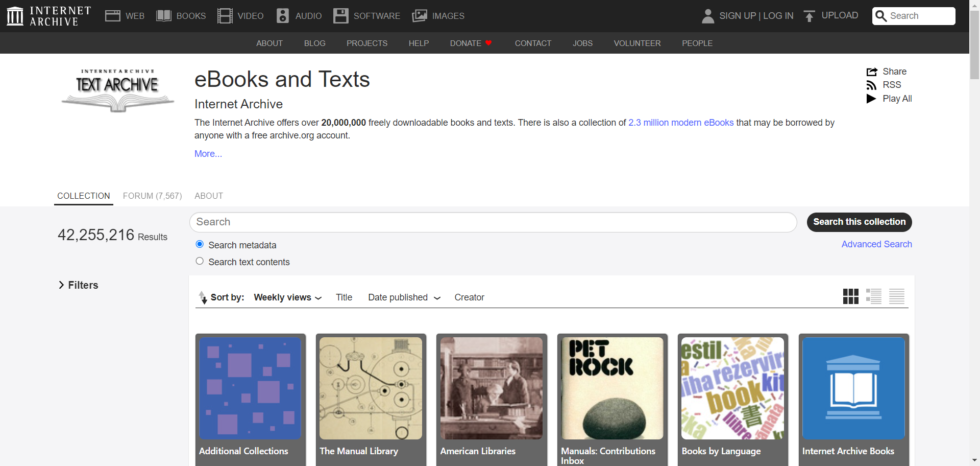The image size is (980, 466).
Task: Open About in top navigation
Action: 269,43
